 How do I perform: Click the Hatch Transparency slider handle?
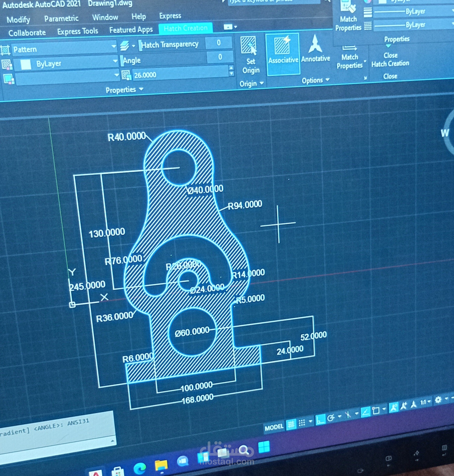click(x=140, y=46)
